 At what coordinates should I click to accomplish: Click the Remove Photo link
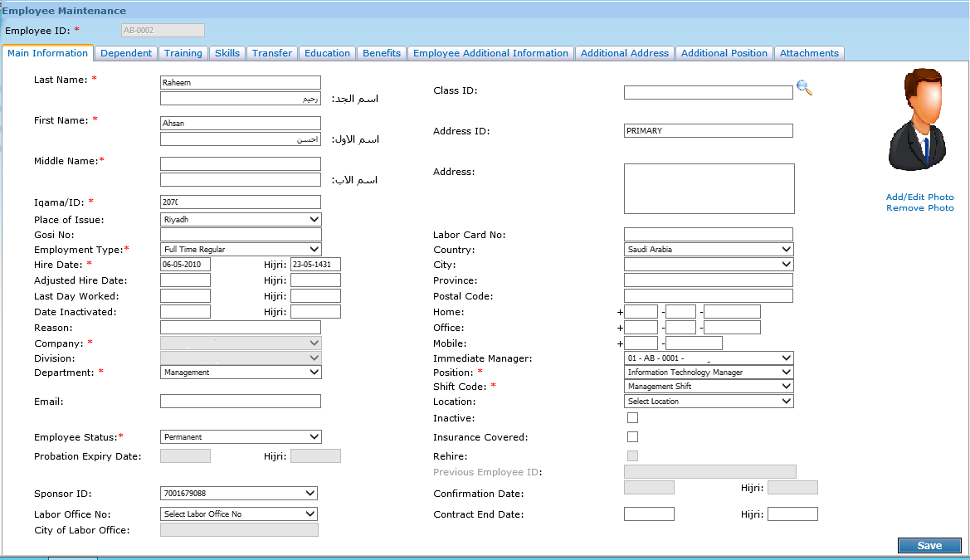pos(919,208)
